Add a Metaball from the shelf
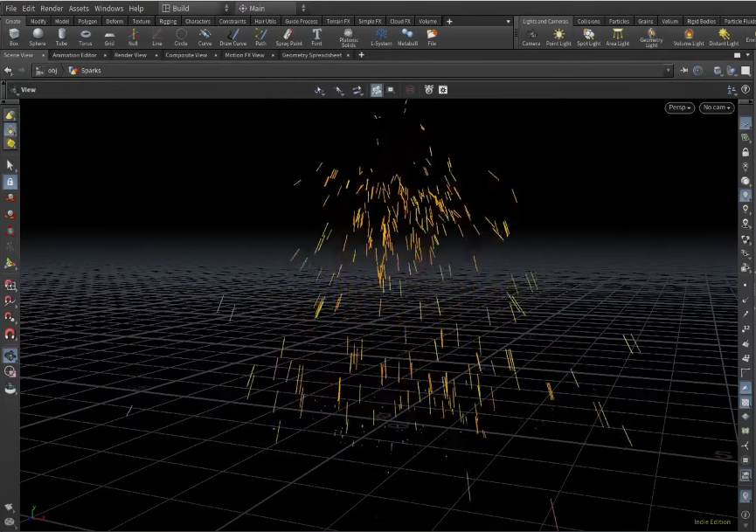Viewport: 756px width, 532px height. coord(407,37)
